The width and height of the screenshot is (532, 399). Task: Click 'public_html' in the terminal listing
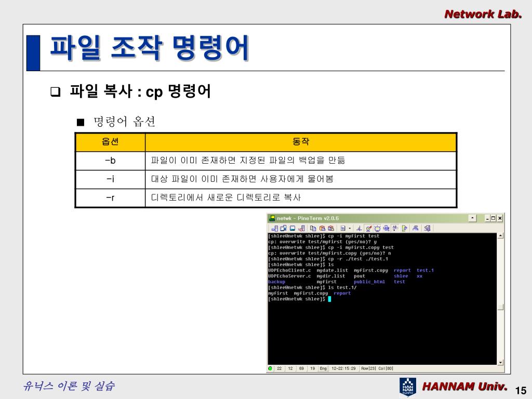coord(369,282)
